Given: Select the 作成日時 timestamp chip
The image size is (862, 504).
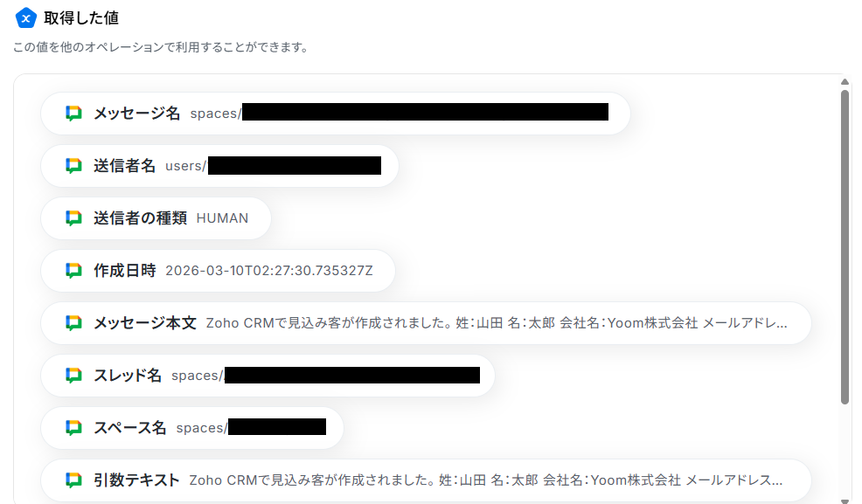Looking at the screenshot, I should [x=218, y=271].
